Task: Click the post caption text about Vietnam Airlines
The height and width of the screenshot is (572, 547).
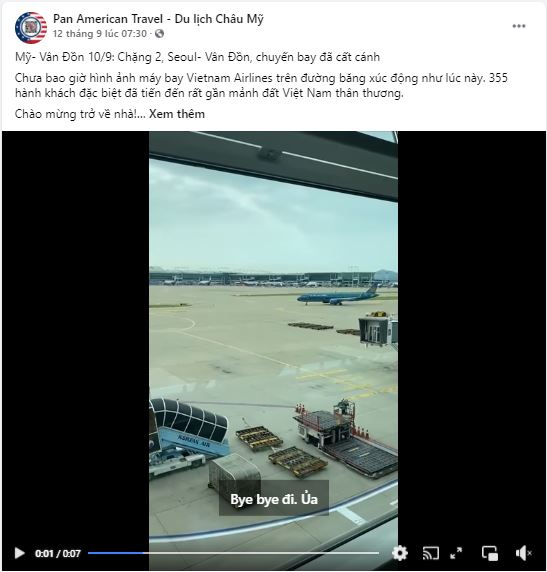Action: point(261,85)
